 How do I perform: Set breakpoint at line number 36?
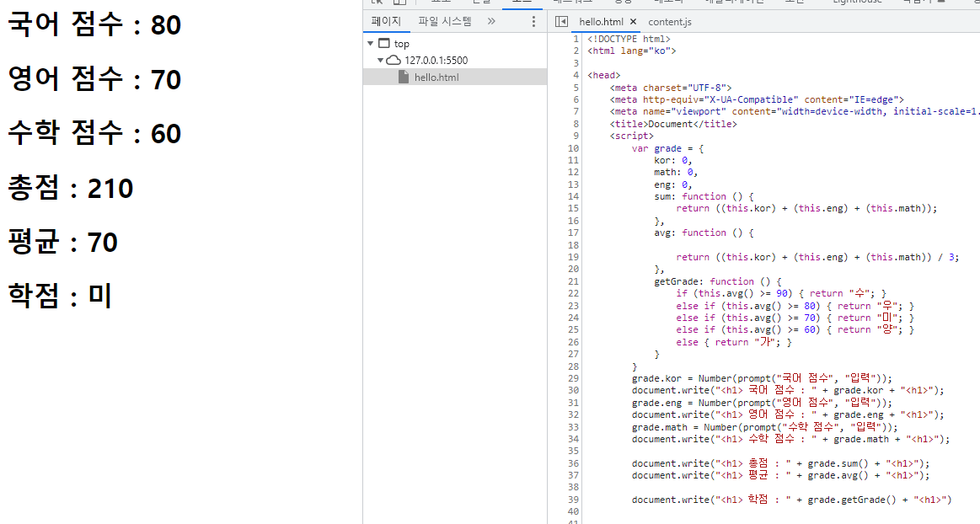pyautogui.click(x=573, y=463)
